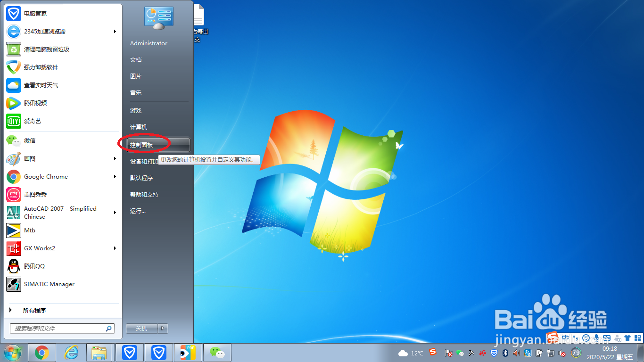The height and width of the screenshot is (362, 644).
Task: Expand AutoCAD 2007 jump list arrow
Action: tap(115, 212)
